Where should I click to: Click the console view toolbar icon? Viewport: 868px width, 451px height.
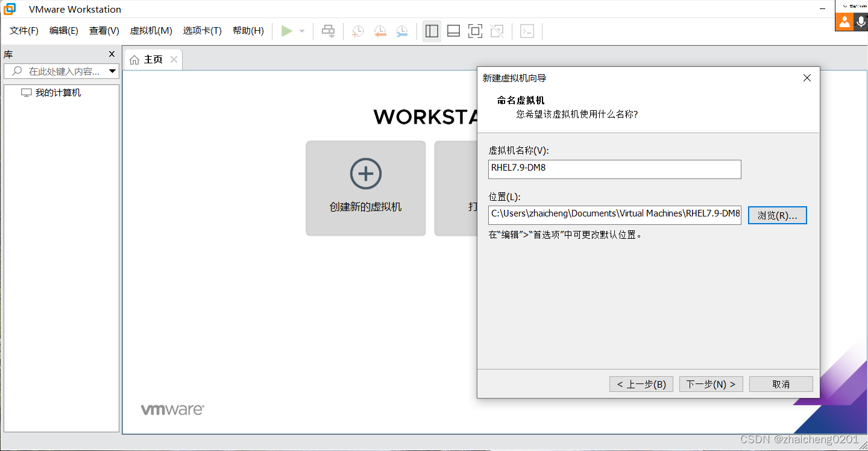point(527,31)
